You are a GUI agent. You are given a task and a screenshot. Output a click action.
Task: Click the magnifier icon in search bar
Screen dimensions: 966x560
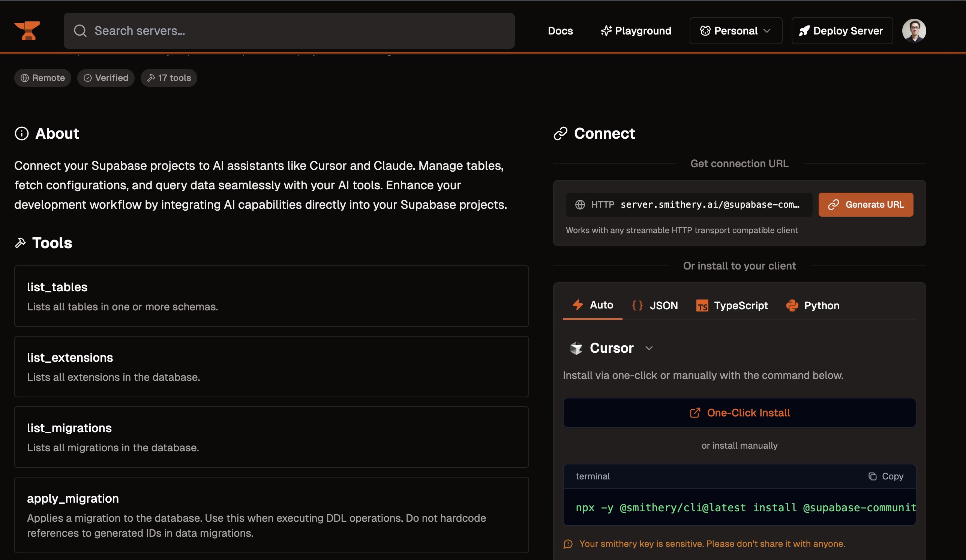pyautogui.click(x=80, y=31)
